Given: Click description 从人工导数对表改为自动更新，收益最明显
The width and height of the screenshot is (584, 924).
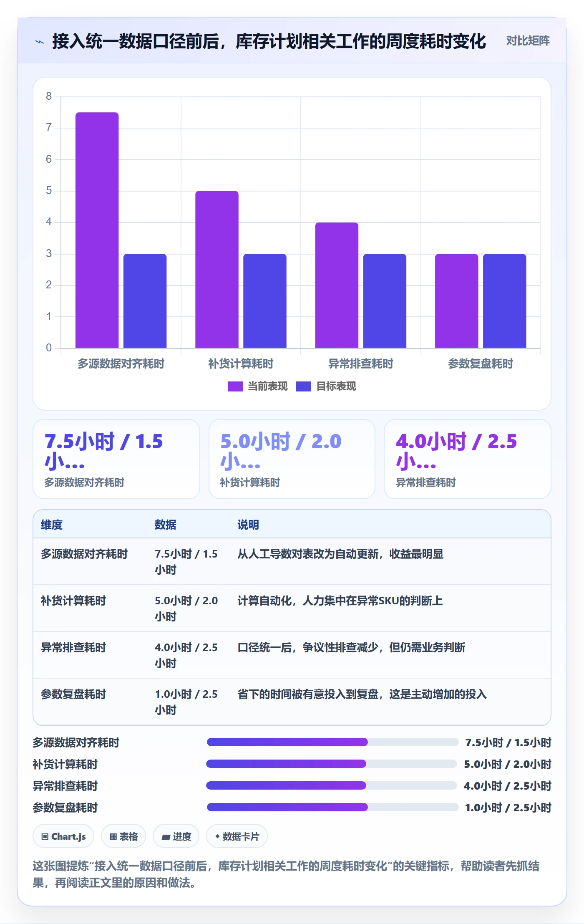Looking at the screenshot, I should pos(340,554).
